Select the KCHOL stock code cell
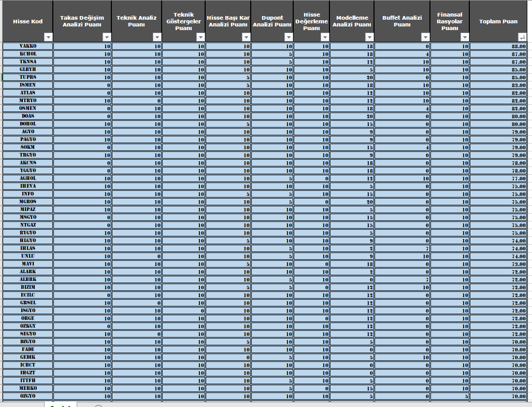 pyautogui.click(x=28, y=54)
